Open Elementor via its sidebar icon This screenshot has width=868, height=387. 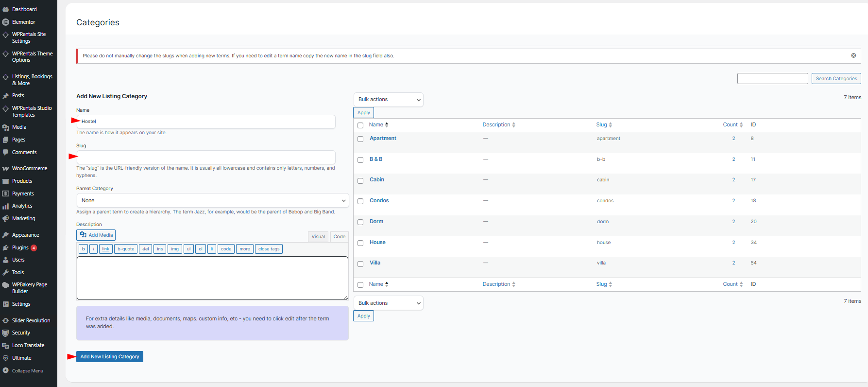[6, 22]
